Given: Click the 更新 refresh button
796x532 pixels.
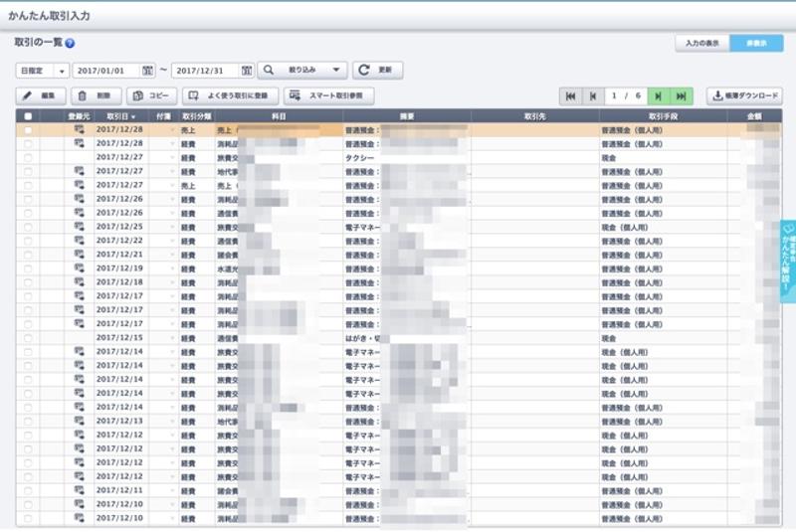Looking at the screenshot, I should click(x=378, y=71).
